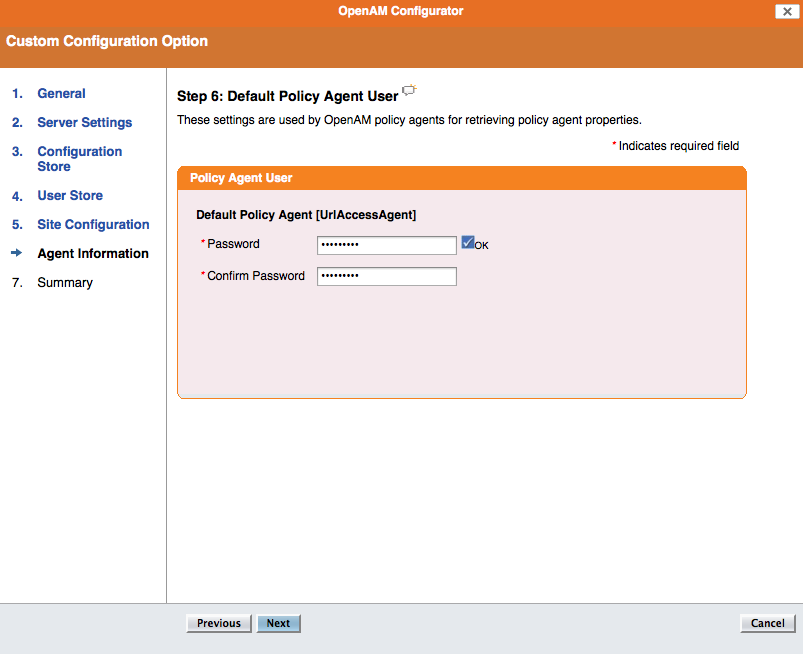Focus the Confirm Password input field
This screenshot has width=803, height=654.
(x=387, y=277)
